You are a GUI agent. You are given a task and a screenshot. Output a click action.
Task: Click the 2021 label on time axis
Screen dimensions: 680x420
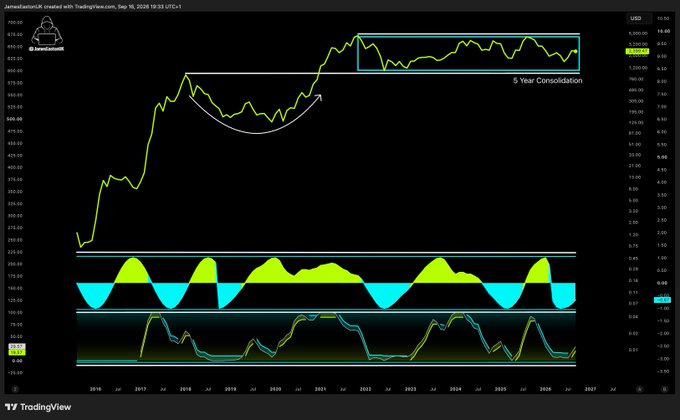tap(320, 389)
